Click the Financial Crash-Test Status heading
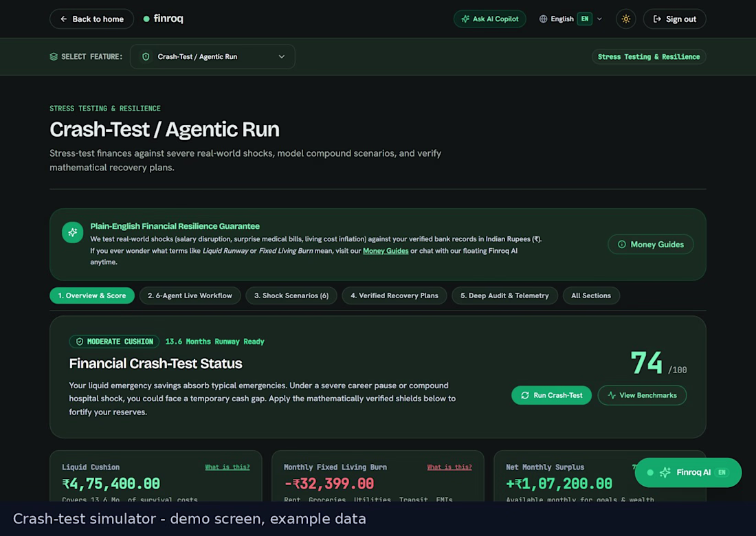Image resolution: width=756 pixels, height=536 pixels. 155,363
